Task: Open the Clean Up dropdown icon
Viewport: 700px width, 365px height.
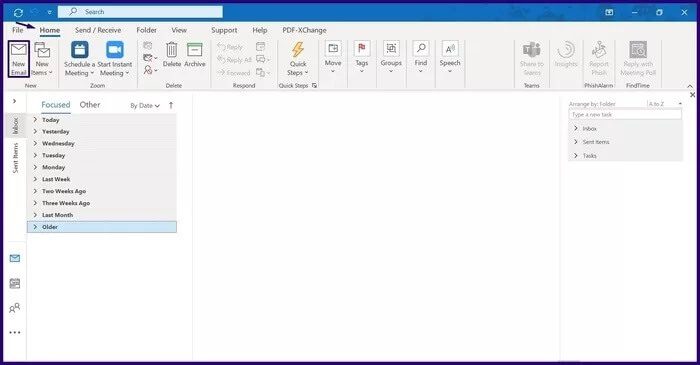Action: point(150,58)
